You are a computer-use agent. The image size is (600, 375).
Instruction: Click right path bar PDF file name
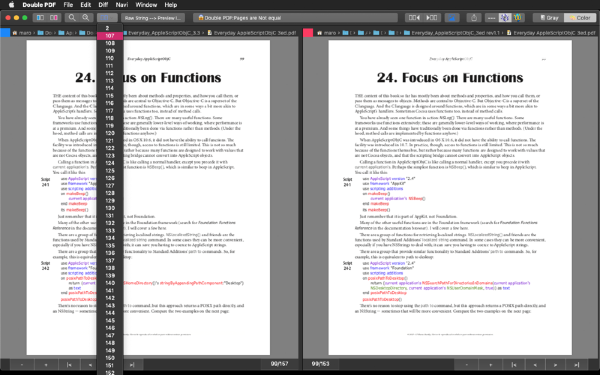551,33
